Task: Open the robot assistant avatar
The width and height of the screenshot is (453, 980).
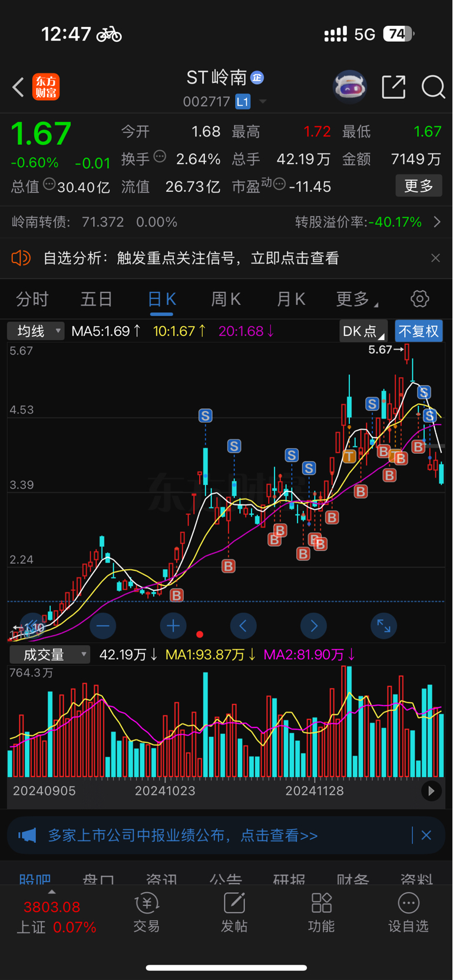Action: (350, 87)
